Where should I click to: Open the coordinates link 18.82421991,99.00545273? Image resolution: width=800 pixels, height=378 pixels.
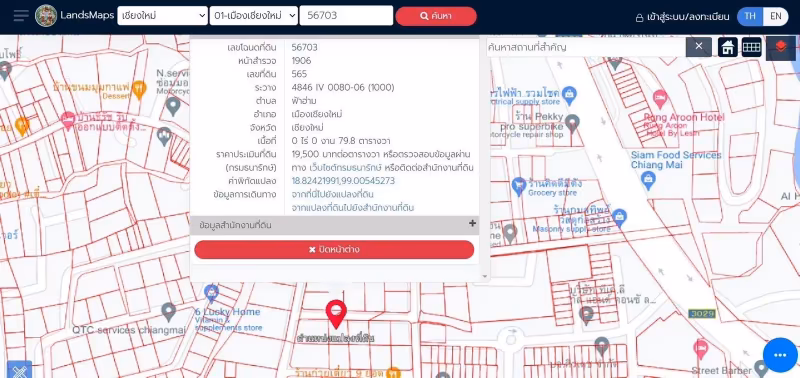[343, 181]
